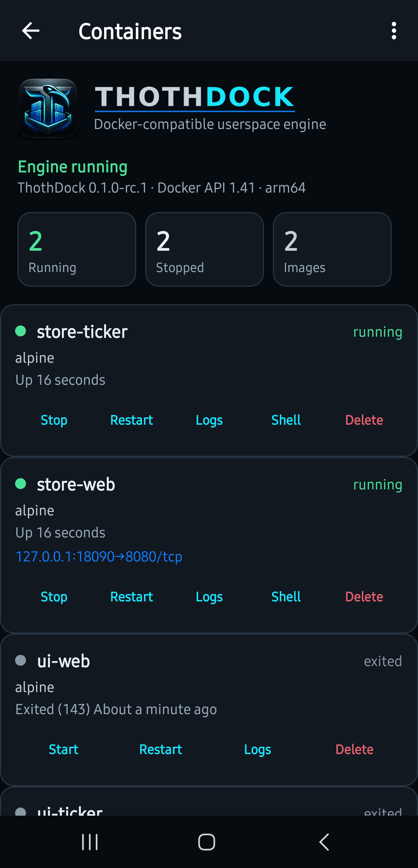Tap the ThothDock 0.1.0-rc.1 version line

161,188
